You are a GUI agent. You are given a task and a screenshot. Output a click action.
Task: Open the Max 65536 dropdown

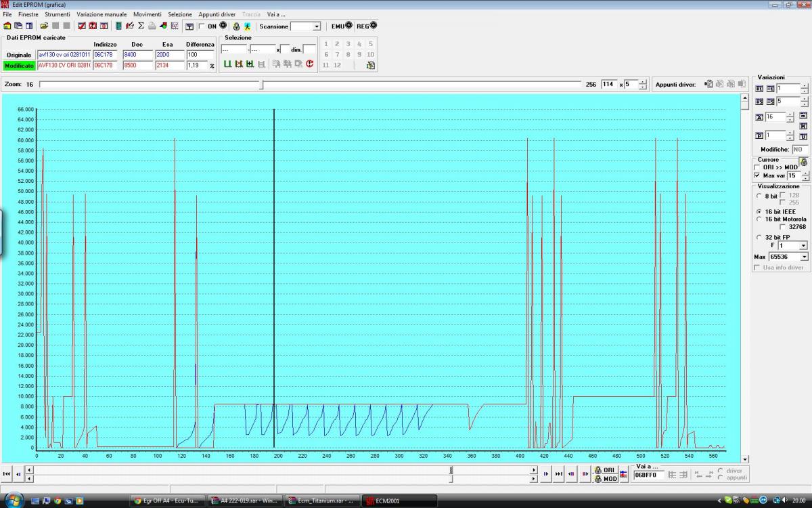pyautogui.click(x=804, y=257)
